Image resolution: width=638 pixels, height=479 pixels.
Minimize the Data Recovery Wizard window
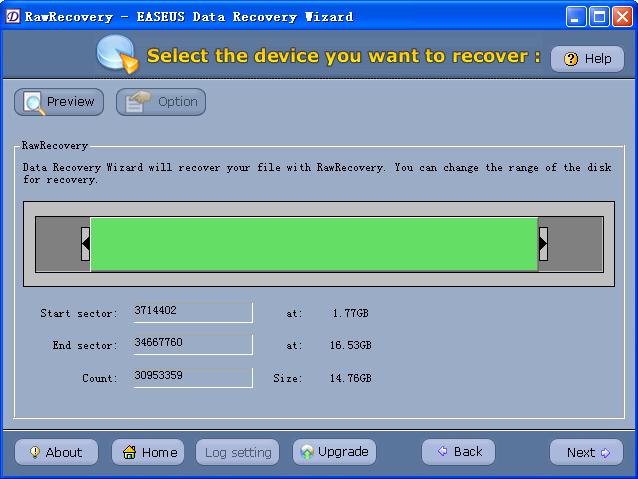click(576, 17)
